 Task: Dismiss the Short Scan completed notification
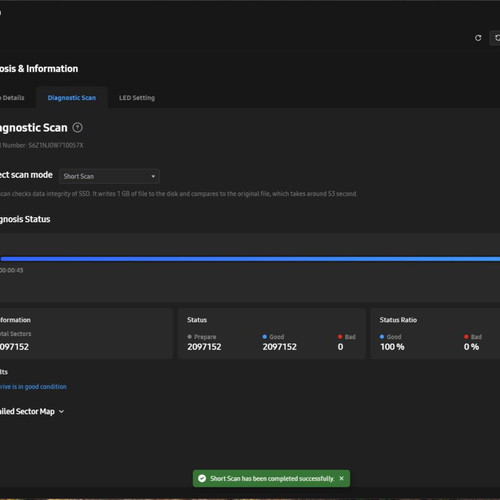point(341,478)
